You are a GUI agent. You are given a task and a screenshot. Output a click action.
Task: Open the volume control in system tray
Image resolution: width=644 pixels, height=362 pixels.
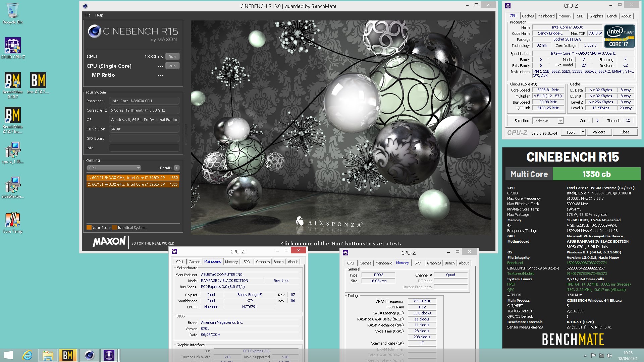[609, 356]
